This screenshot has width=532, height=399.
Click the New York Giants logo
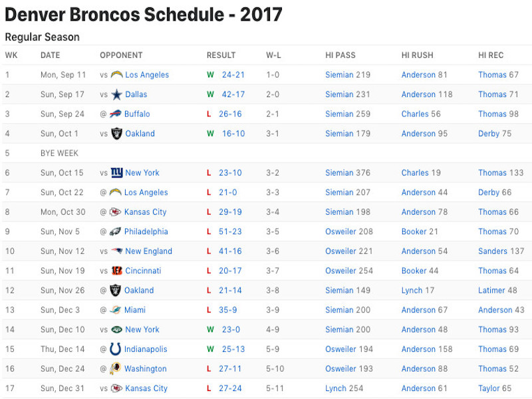pyautogui.click(x=116, y=173)
